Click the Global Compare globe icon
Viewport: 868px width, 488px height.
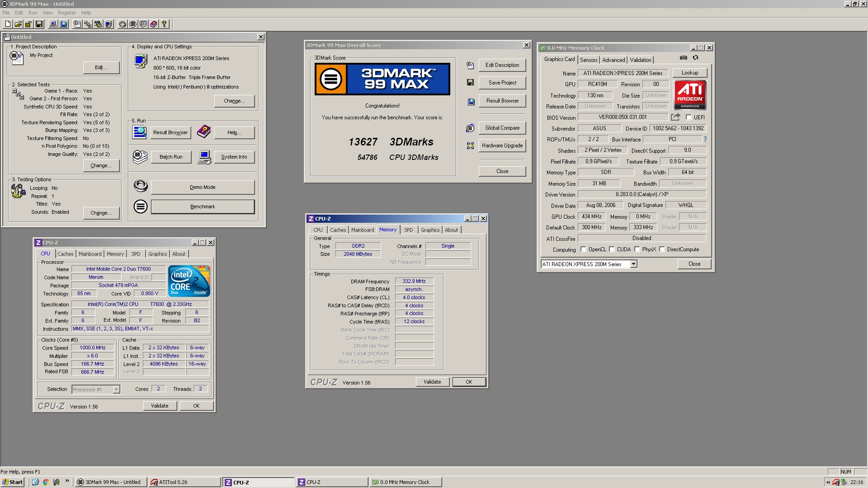(x=470, y=128)
